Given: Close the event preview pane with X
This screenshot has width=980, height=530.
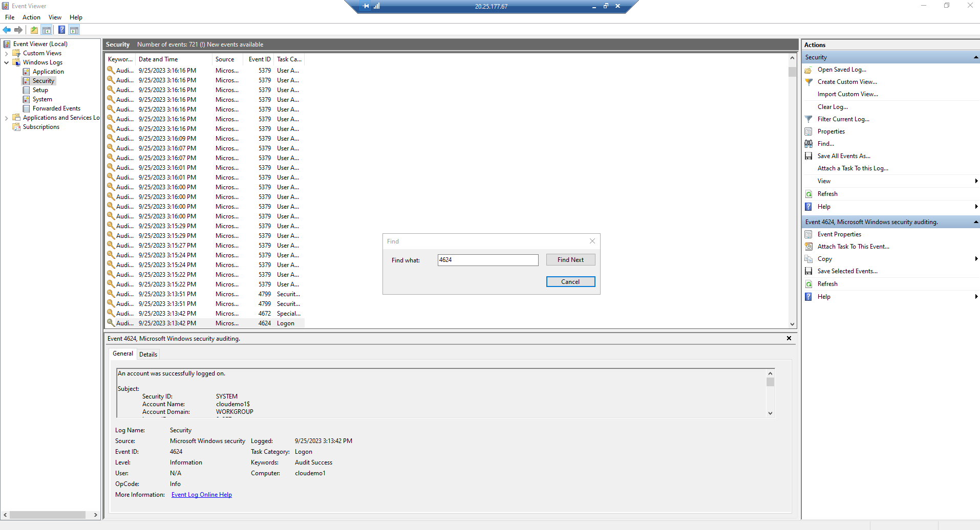Looking at the screenshot, I should pyautogui.click(x=789, y=338).
